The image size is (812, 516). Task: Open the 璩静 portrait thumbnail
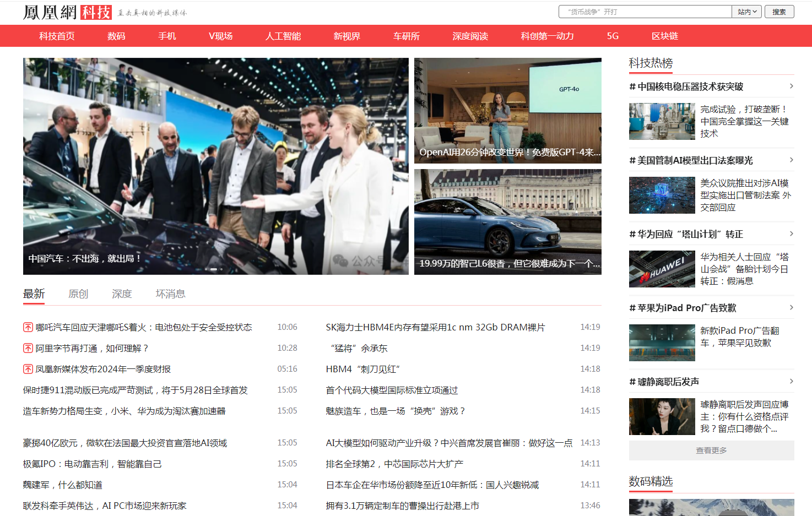[x=662, y=416]
